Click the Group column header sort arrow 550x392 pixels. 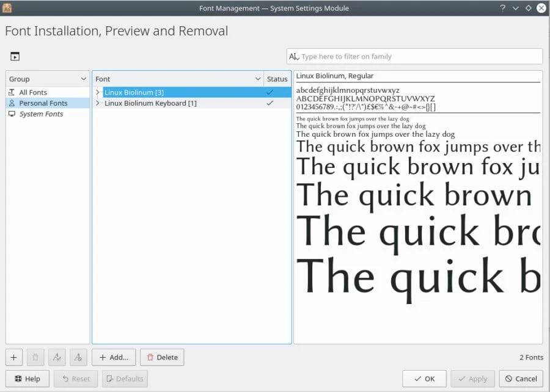pos(83,79)
